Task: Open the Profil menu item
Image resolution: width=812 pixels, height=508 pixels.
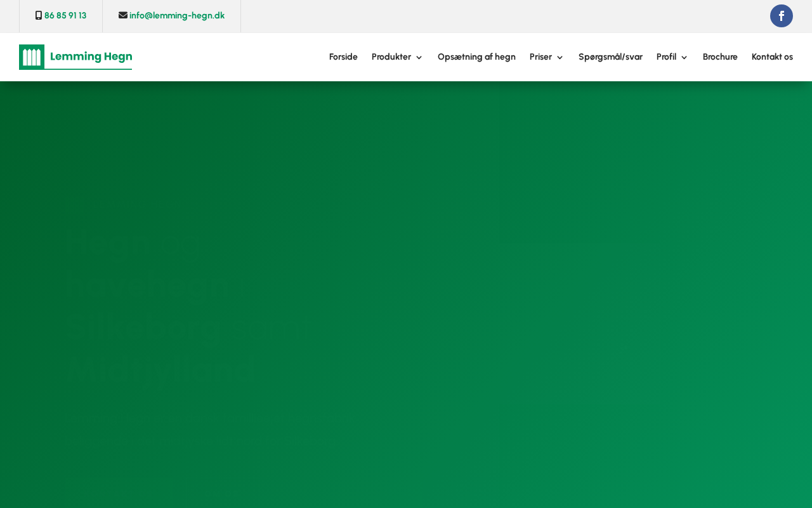Action: click(666, 57)
